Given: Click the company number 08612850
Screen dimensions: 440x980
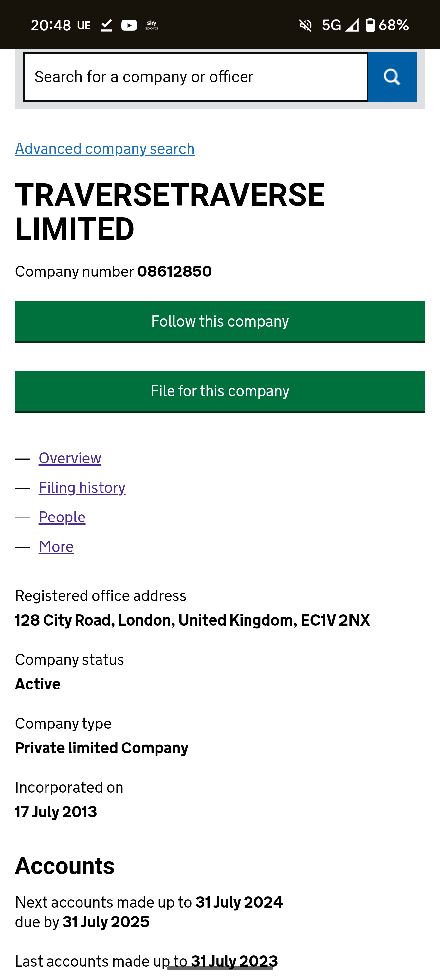Looking at the screenshot, I should 174,272.
